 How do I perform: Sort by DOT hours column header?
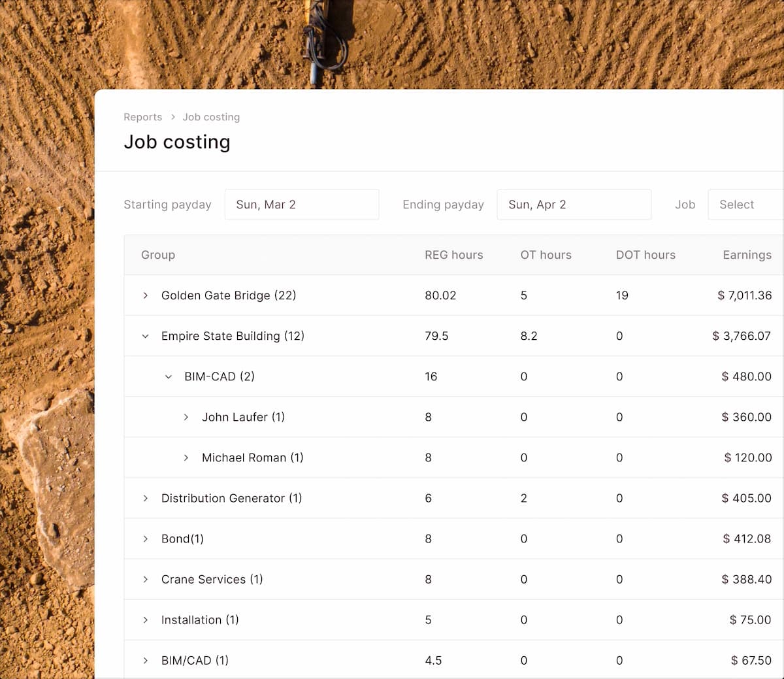[645, 255]
